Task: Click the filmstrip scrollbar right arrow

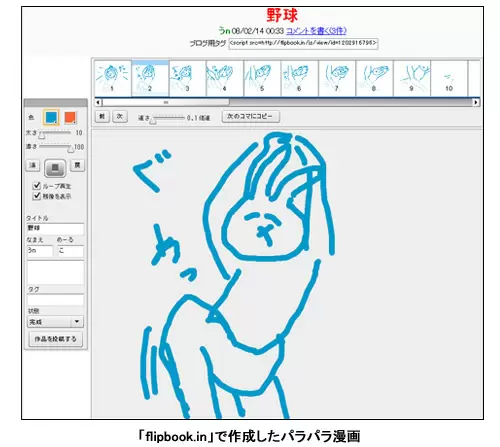Action: click(476, 102)
